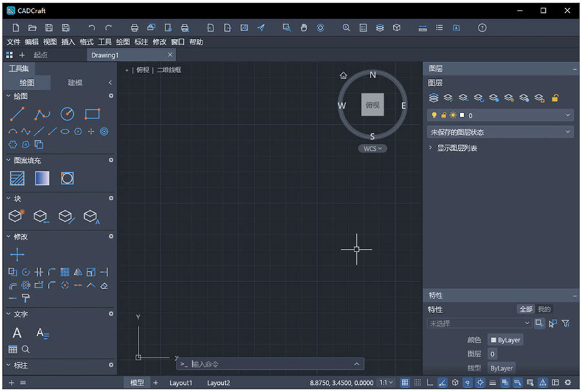Click the Undo icon in the toolbar
582x392 pixels.
(92, 27)
